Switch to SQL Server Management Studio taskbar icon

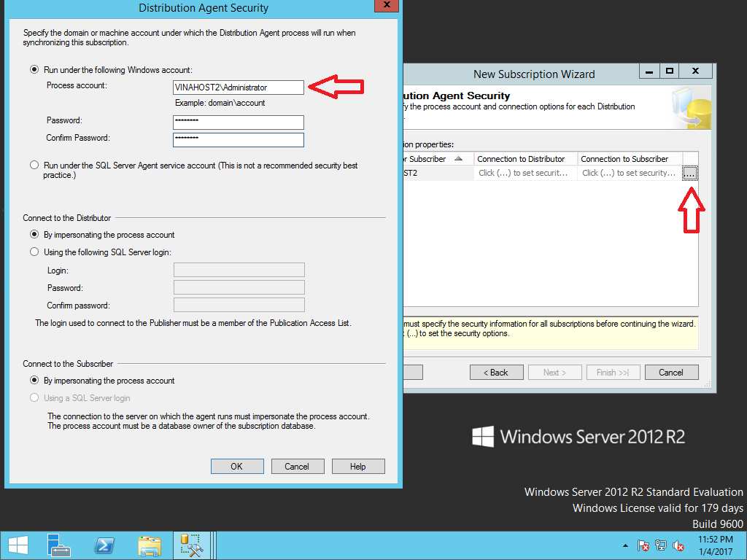pos(193,545)
